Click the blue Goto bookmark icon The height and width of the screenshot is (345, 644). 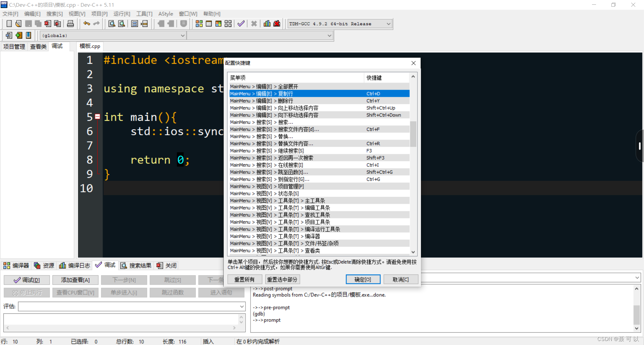29,35
